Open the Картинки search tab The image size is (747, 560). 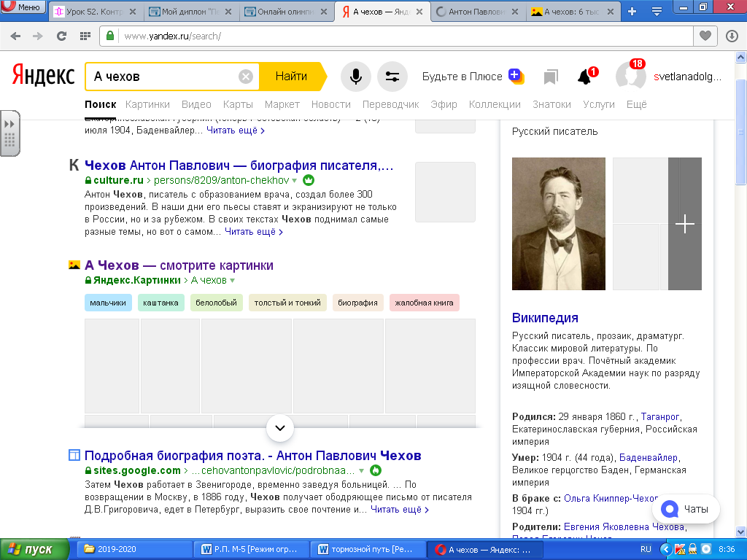coord(147,104)
